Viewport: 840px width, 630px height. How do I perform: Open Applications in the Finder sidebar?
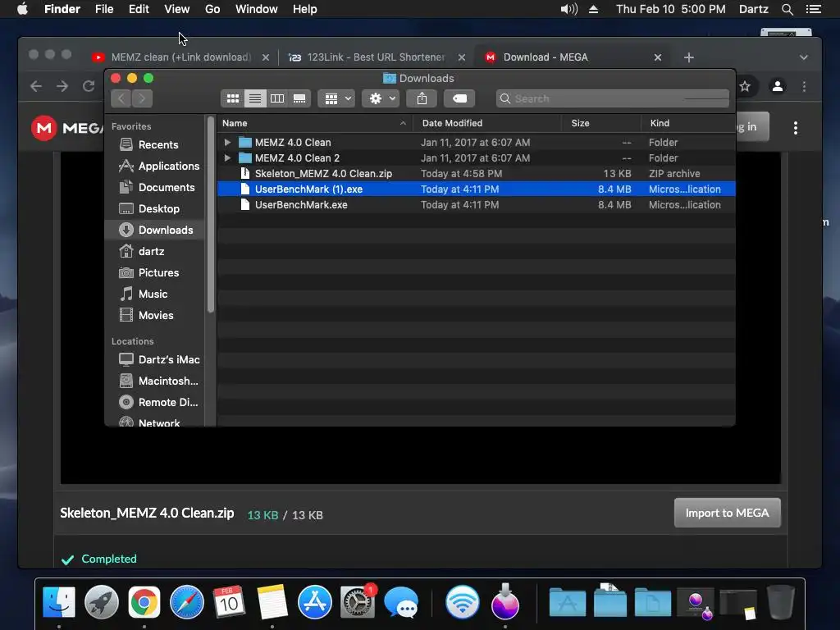pos(155,166)
